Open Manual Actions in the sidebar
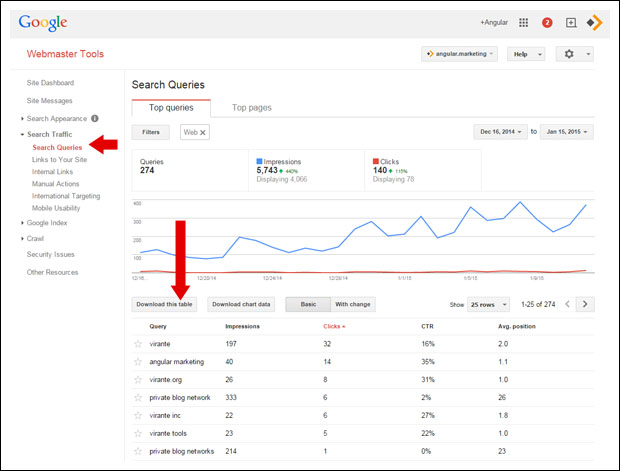Viewport: 620px width, 471px height. (55, 184)
